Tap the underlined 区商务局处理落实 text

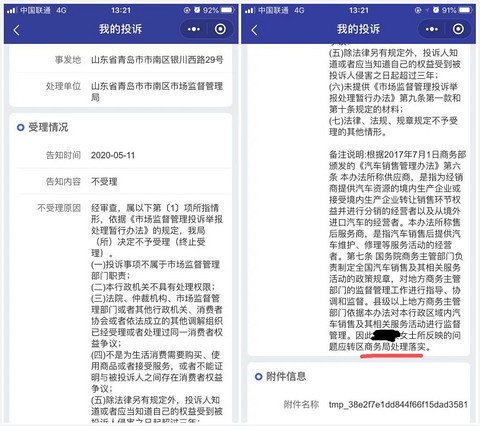pyautogui.click(x=390, y=347)
